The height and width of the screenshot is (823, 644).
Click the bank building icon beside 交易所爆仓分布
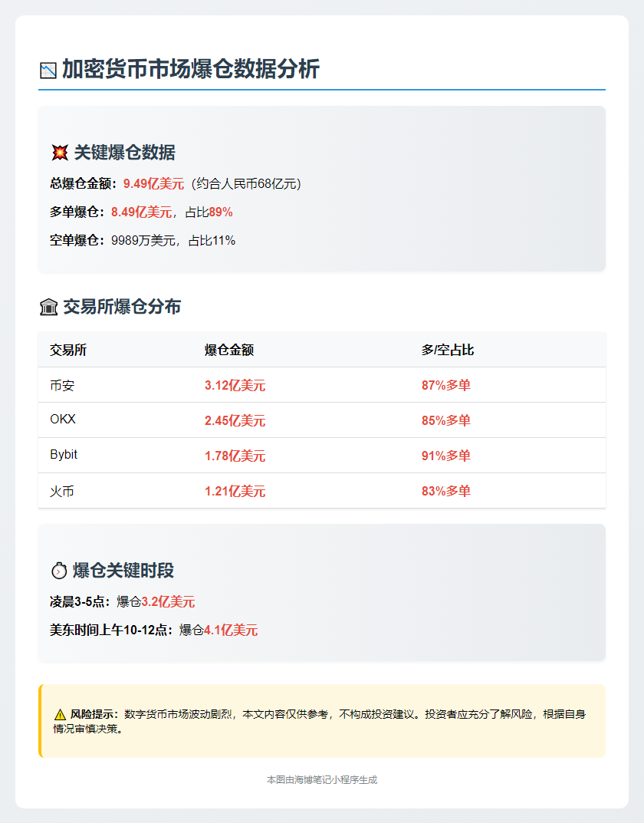pos(49,307)
